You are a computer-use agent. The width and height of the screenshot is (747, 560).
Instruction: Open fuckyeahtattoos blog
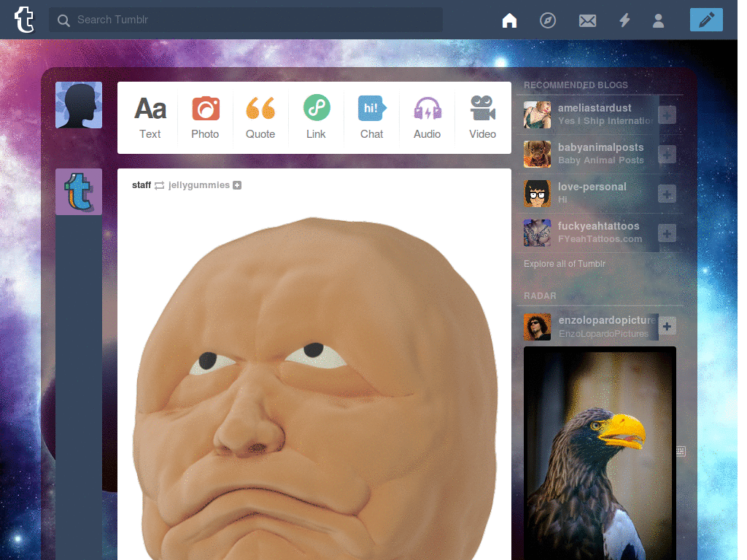[599, 226]
